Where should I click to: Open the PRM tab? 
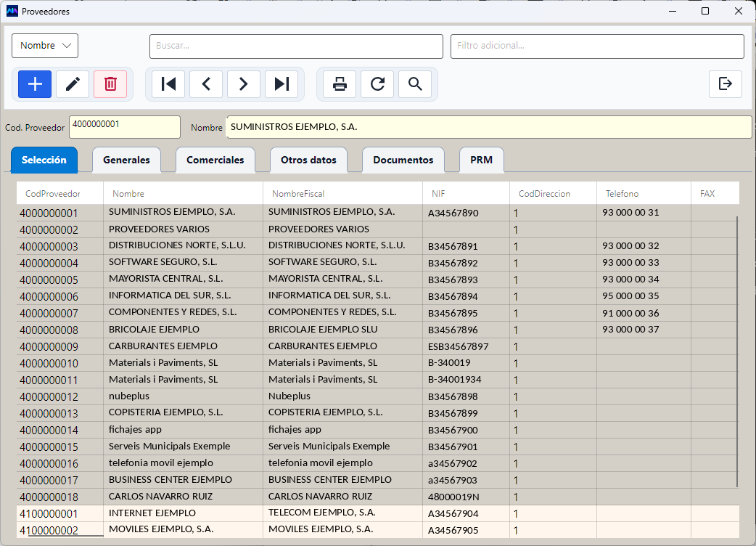(481, 160)
